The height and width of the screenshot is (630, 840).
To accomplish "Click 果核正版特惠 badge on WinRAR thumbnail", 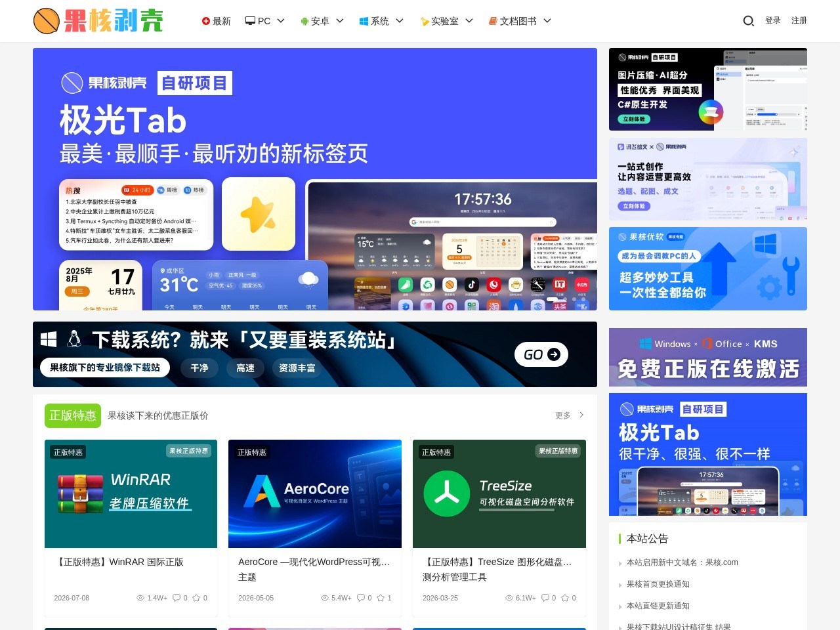I will pos(189,451).
